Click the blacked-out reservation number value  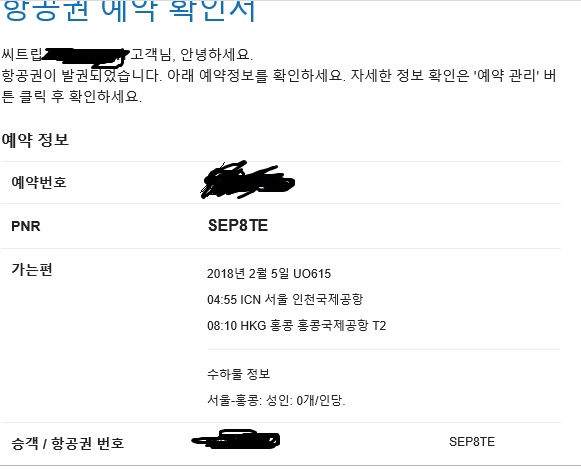[x=248, y=180]
